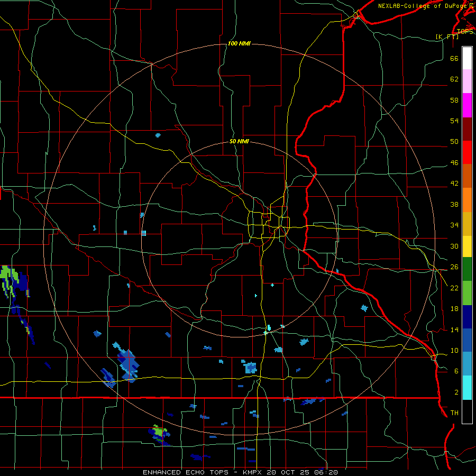Select the magenta swatch in the legend
476x476 pixels.
point(467,105)
